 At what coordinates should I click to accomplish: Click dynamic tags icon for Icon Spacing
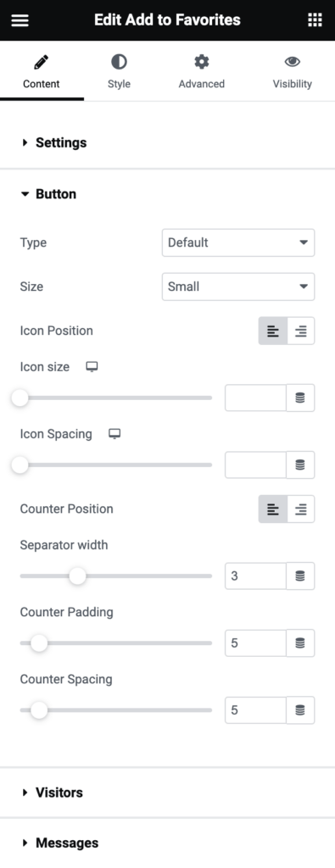point(300,465)
